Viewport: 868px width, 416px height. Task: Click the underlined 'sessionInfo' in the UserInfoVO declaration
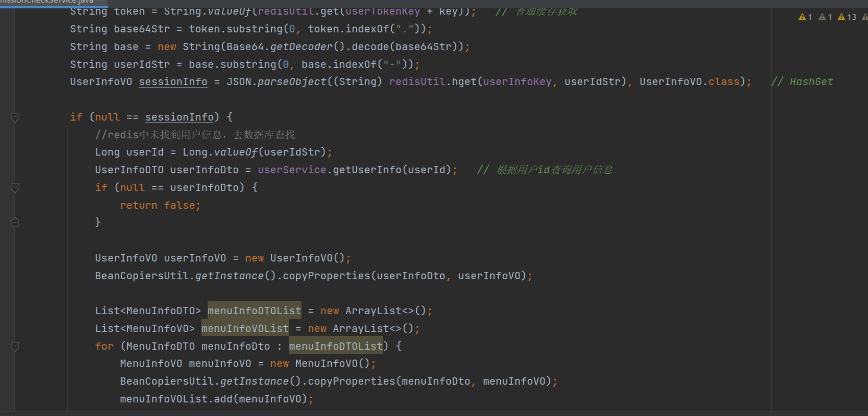[173, 82]
